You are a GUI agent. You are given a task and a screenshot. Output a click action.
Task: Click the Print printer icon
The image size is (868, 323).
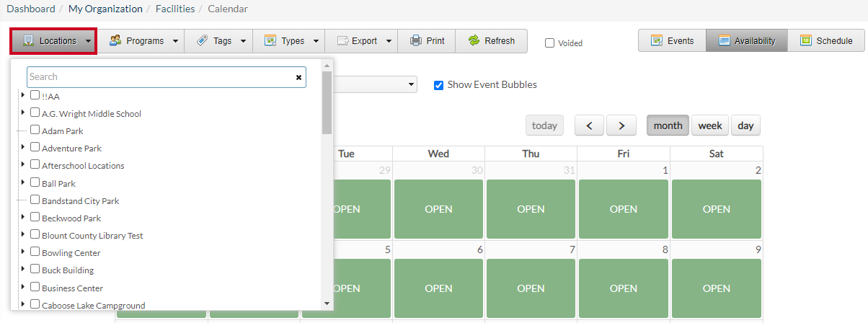[x=416, y=41]
